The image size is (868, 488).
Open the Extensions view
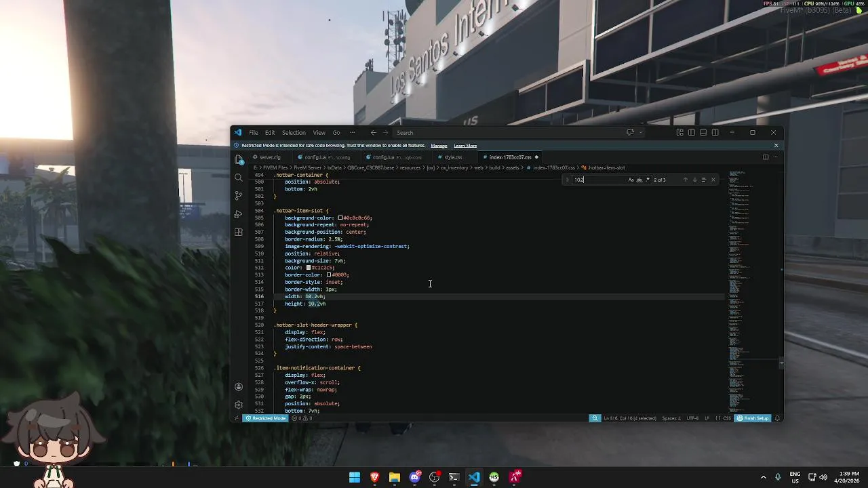click(x=239, y=232)
